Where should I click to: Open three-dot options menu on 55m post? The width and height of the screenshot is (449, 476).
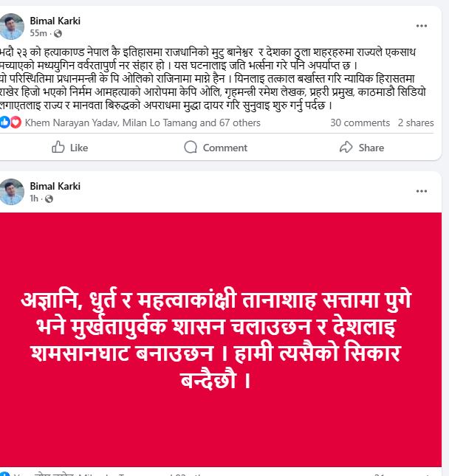point(422,26)
